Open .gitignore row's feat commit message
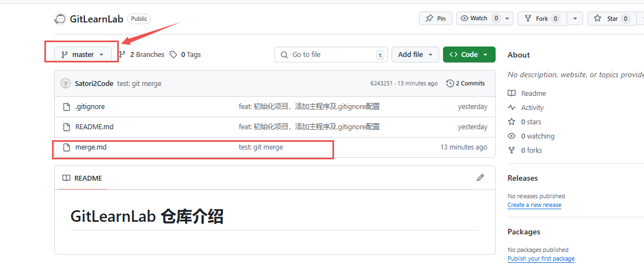The width and height of the screenshot is (644, 276). coord(309,107)
